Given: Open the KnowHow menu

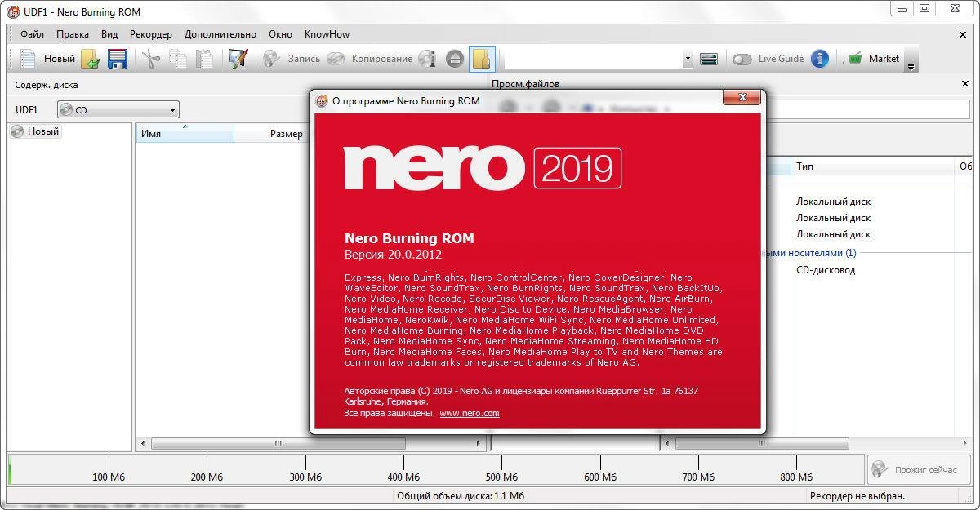Looking at the screenshot, I should pyautogui.click(x=327, y=34).
